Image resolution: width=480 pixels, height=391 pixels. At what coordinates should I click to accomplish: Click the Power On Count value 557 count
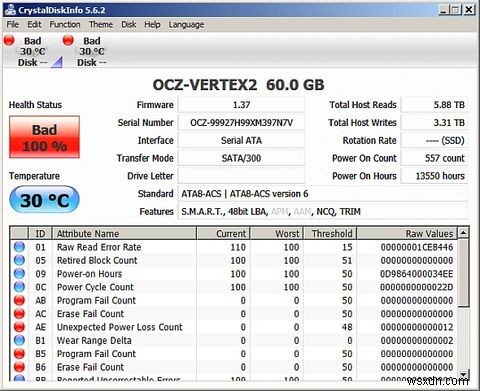pyautogui.click(x=434, y=158)
